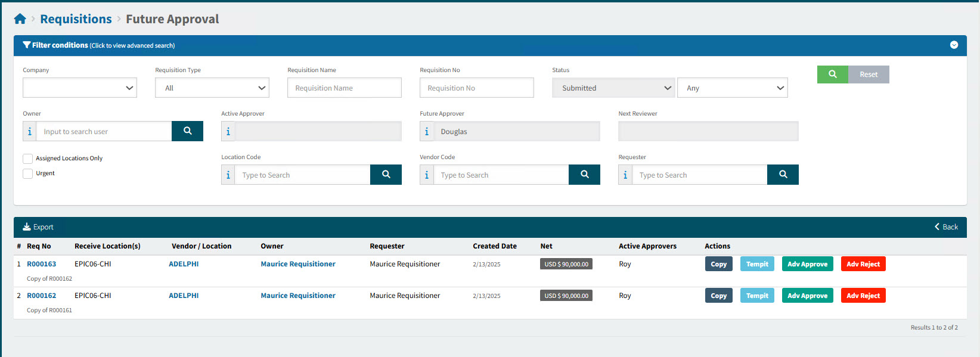Image resolution: width=980 pixels, height=357 pixels.
Task: Click the Export download icon
Action: 27,227
